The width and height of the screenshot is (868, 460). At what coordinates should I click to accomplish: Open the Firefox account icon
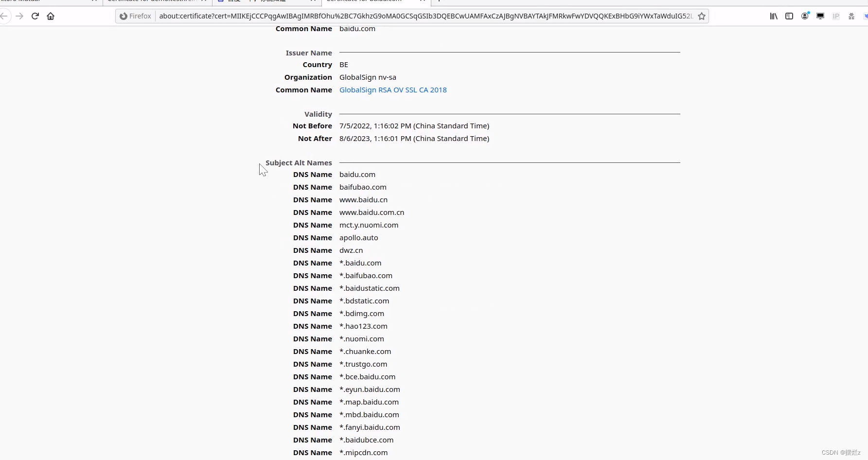(805, 16)
